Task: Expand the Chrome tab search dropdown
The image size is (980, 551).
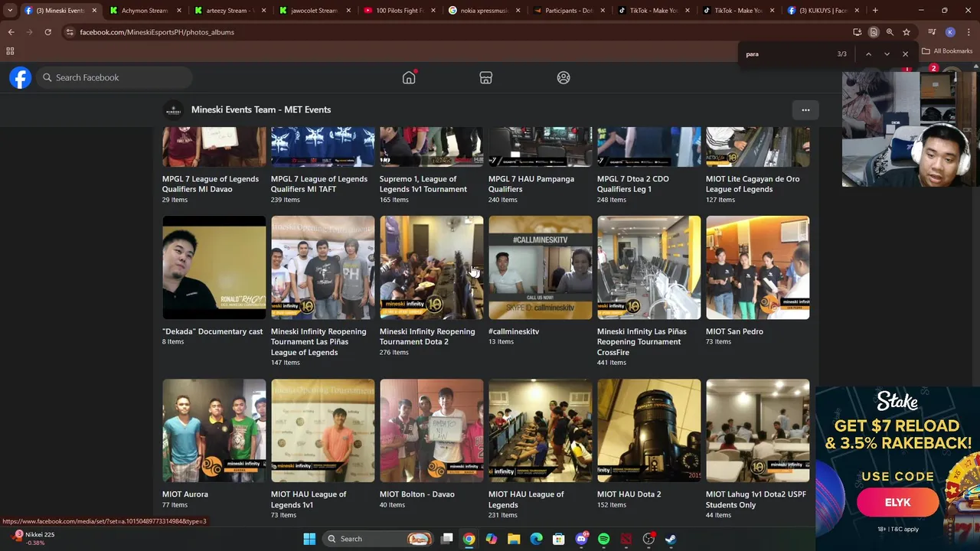Action: point(10,11)
